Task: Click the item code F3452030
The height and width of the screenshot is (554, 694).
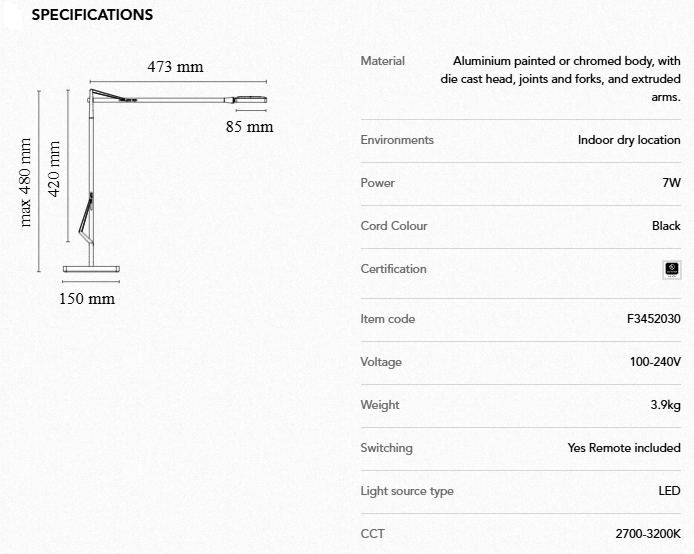Action: pos(653,319)
